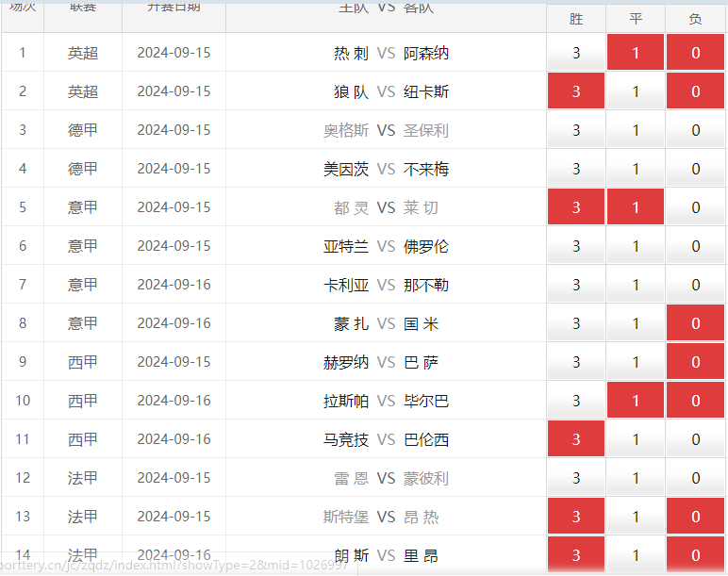This screenshot has height=576, width=728.
Task: Deselect 胜 (3) for 朗斯 VS 里昂
Action: (576, 555)
